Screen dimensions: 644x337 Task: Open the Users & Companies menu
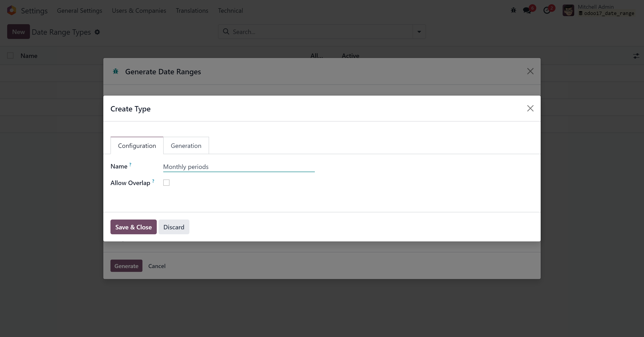point(139,11)
